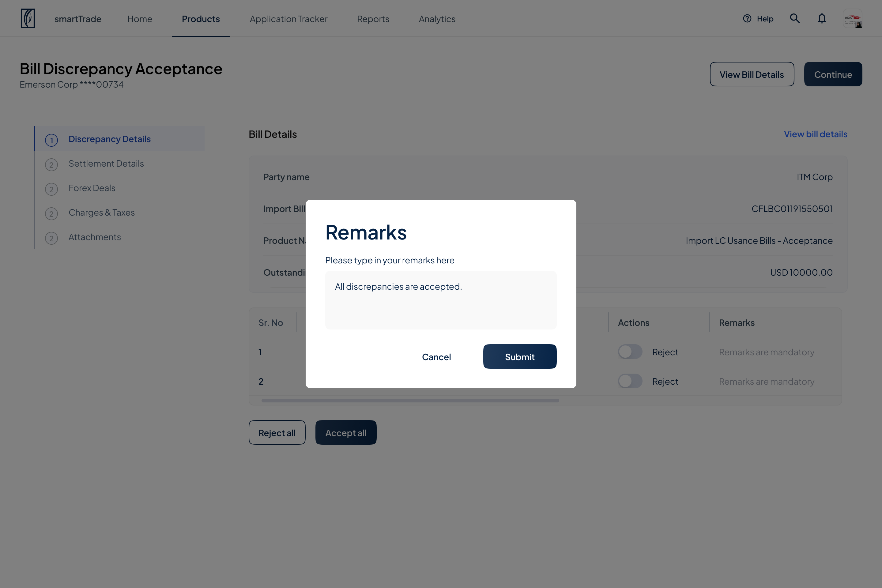882x588 pixels.
Task: Click inside the remarks text area
Action: (441, 300)
